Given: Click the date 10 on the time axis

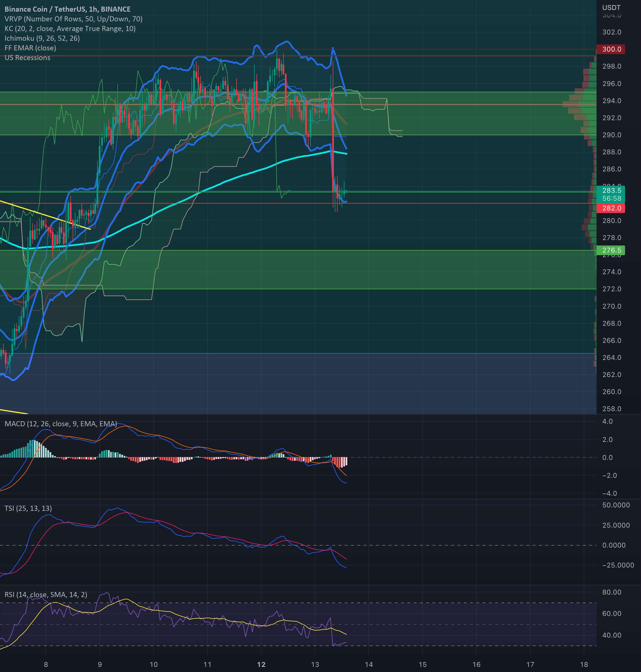Looking at the screenshot, I should pos(154,665).
